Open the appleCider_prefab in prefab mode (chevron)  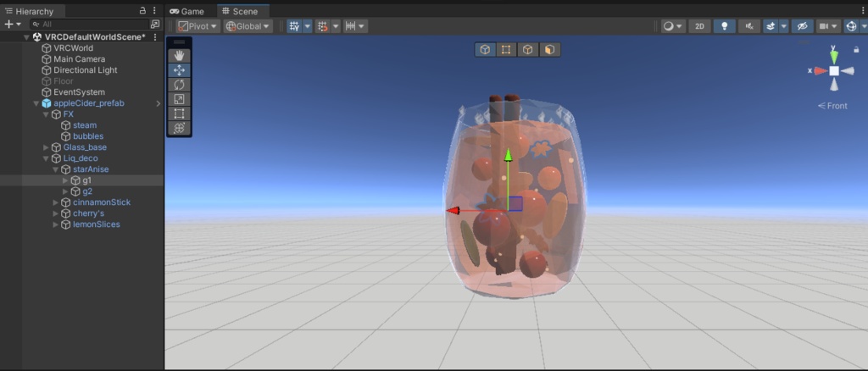tap(159, 103)
